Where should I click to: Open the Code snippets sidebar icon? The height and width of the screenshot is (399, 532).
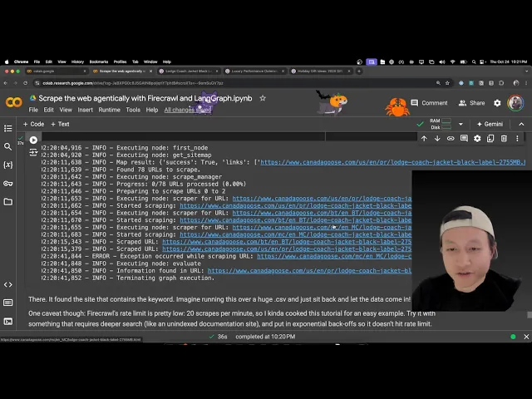pos(8,284)
